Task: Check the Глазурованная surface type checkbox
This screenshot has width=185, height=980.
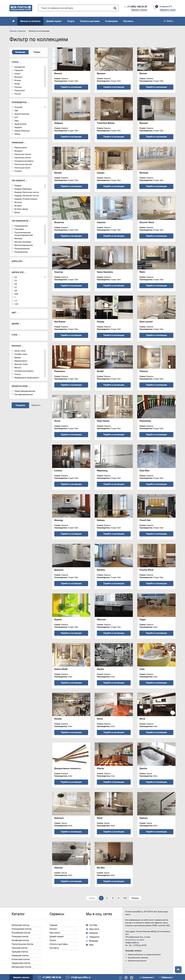Action: (13, 226)
